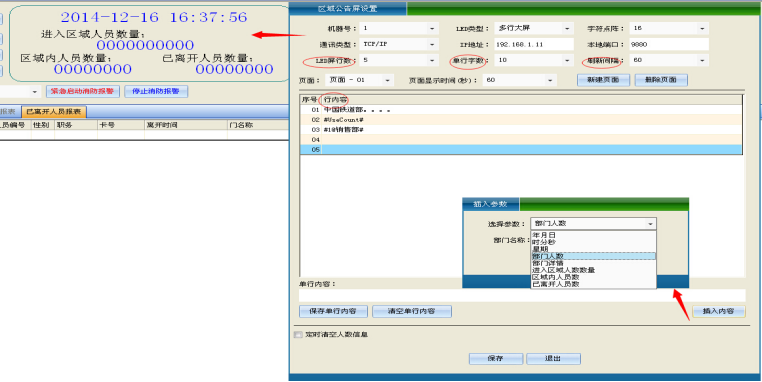The height and width of the screenshot is (382, 762).
Task: Click the 离开时间 column header
Action: pos(186,125)
